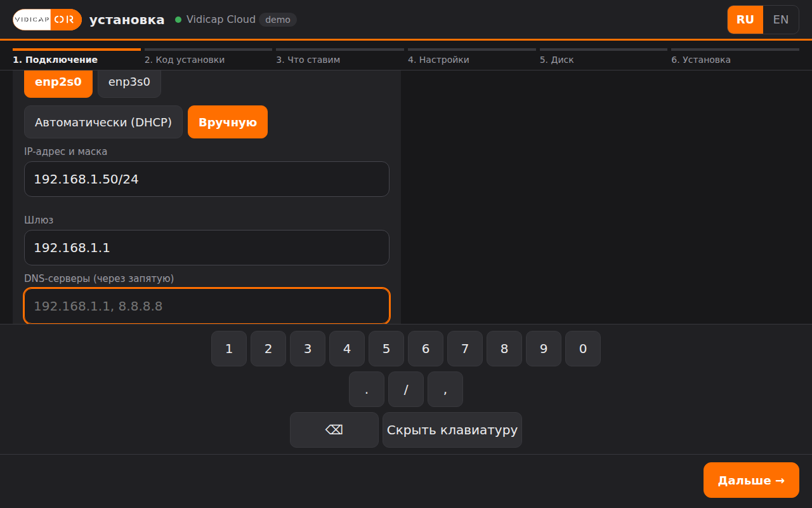
Task: Tap the 7 key on keypad
Action: [465, 349]
